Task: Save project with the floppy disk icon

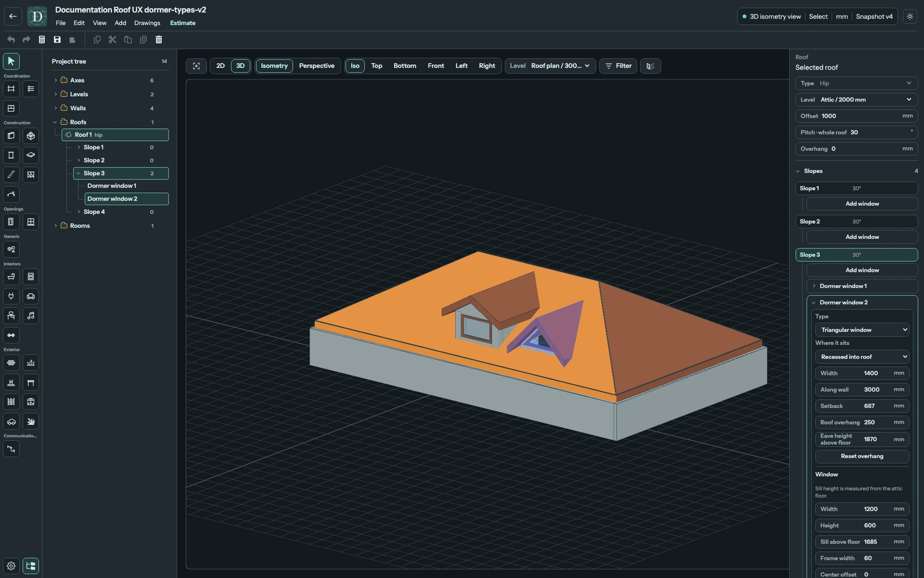Action: 57,39
